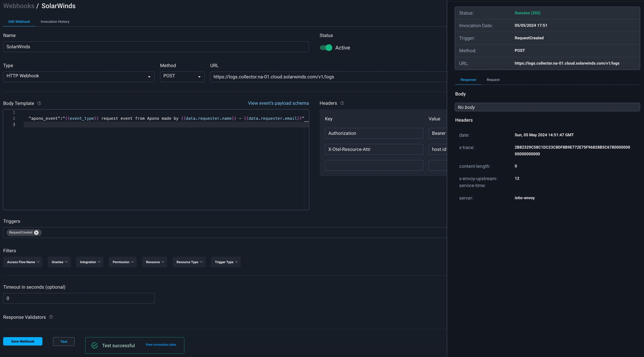Expand the Permission filter
The width and height of the screenshot is (644, 357).
tap(123, 262)
